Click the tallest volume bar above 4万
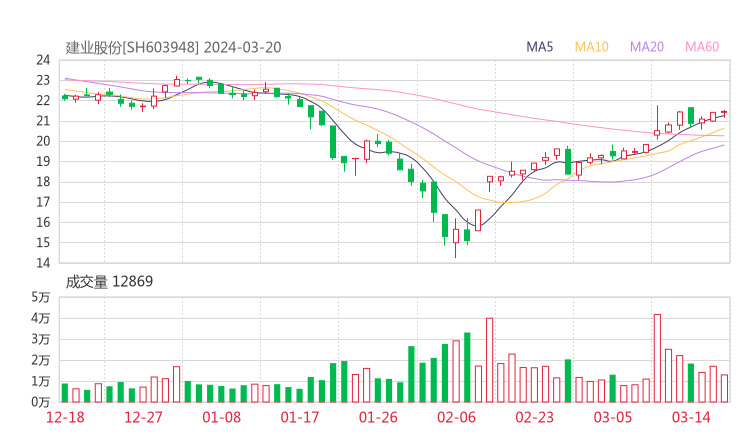The width and height of the screenshot is (740, 440). click(657, 358)
